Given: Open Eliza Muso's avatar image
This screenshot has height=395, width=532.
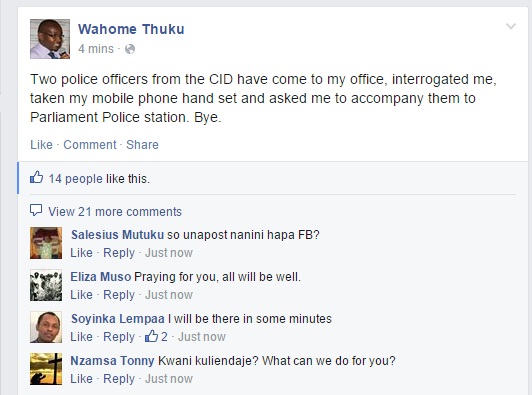Looking at the screenshot, I should pos(46,285).
